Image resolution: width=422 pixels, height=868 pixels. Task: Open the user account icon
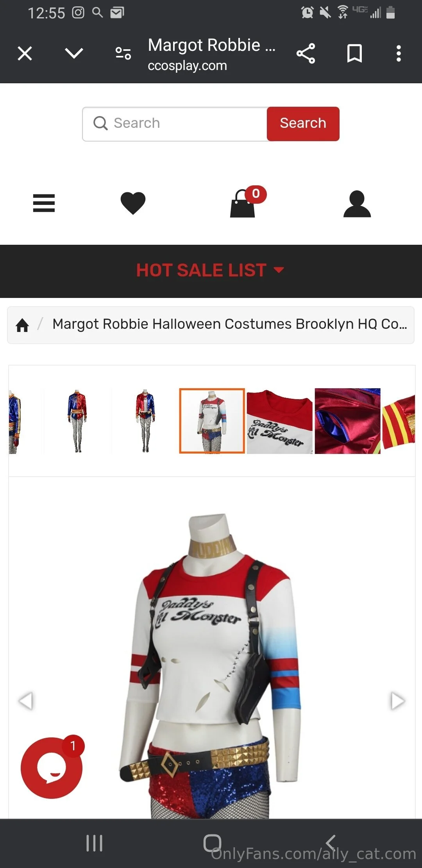coord(357,204)
